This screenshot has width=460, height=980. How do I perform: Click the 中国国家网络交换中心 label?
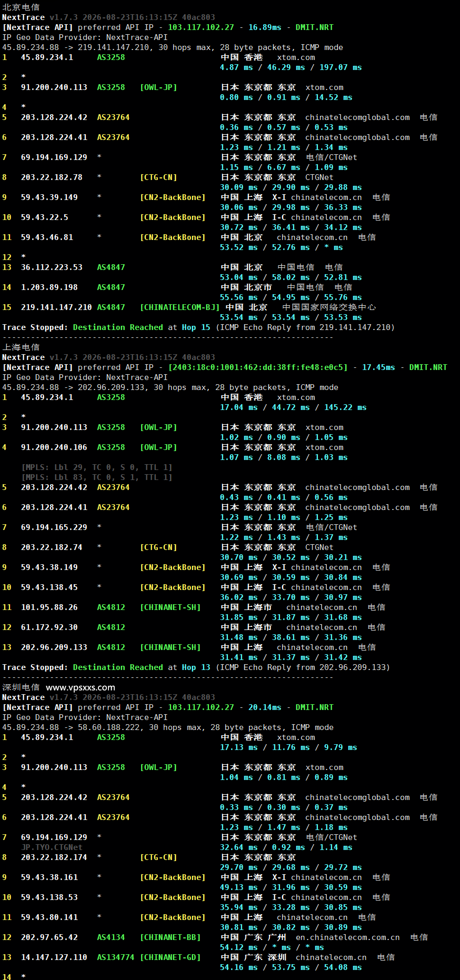pos(329,307)
